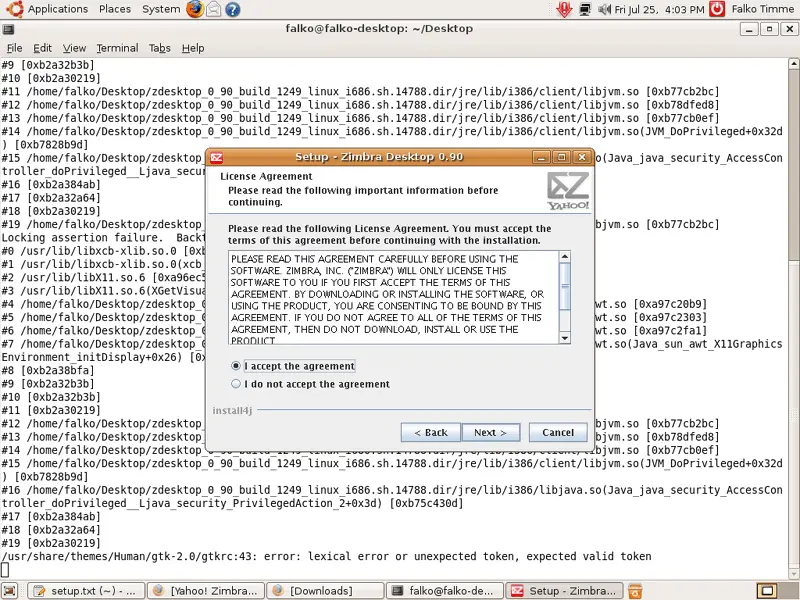Open the terminal Help menu
The height and width of the screenshot is (600, 800).
point(193,48)
